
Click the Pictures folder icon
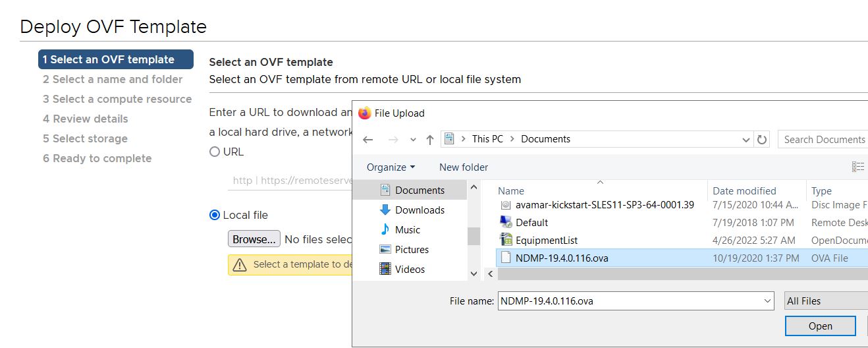(385, 250)
